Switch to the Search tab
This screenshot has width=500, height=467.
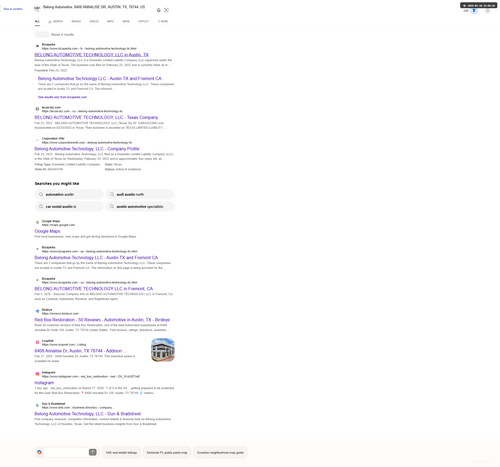[x=56, y=21]
